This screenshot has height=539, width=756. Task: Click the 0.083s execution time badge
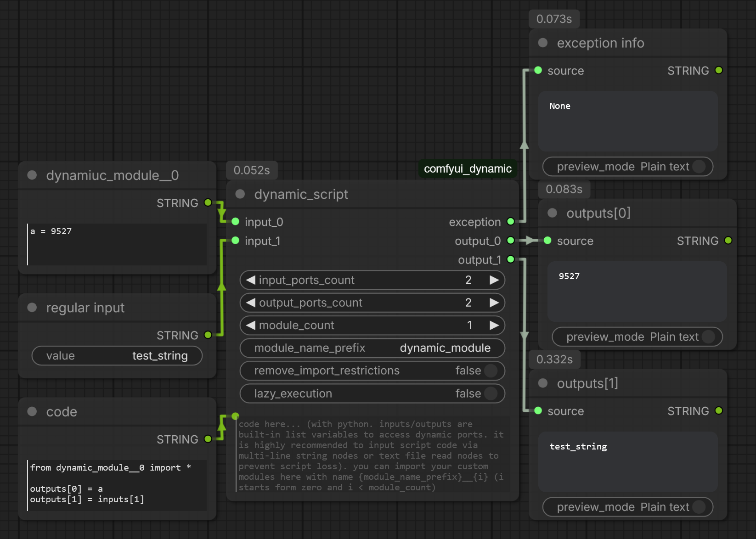[564, 189]
